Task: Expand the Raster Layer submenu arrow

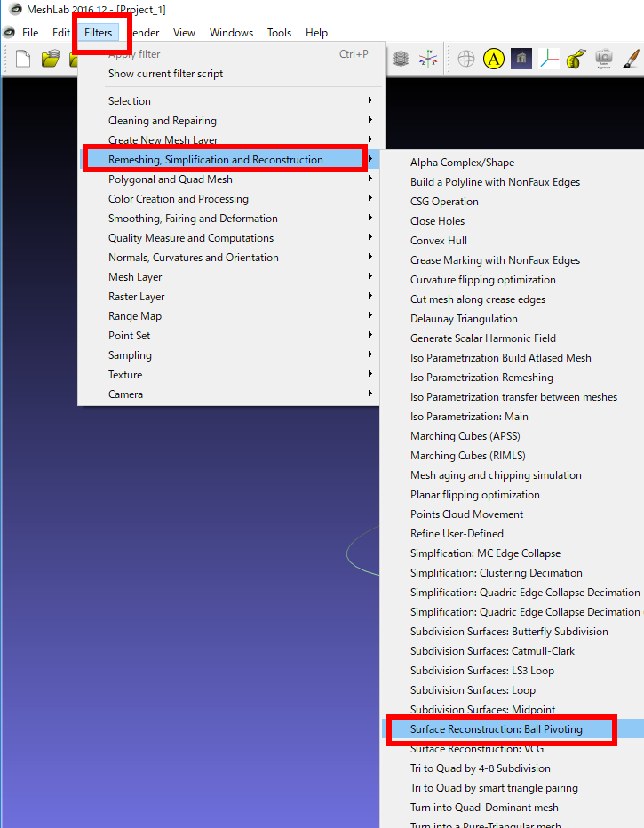Action: pos(370,296)
